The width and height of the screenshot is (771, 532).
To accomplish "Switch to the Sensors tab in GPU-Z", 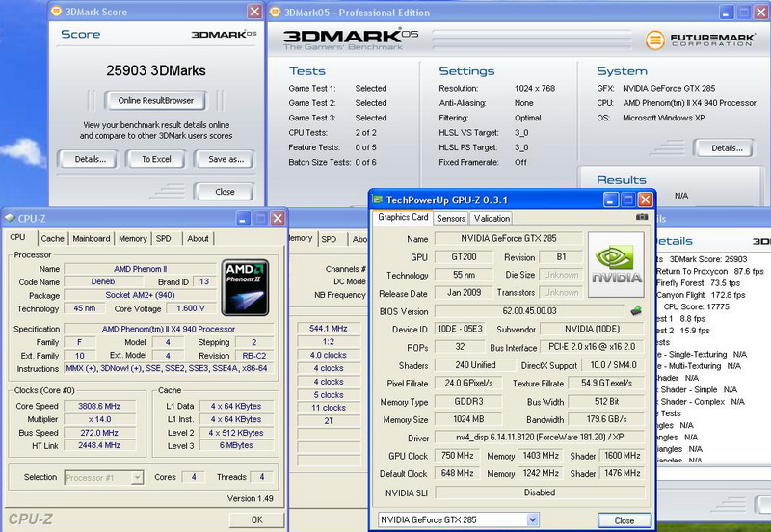I will [450, 219].
